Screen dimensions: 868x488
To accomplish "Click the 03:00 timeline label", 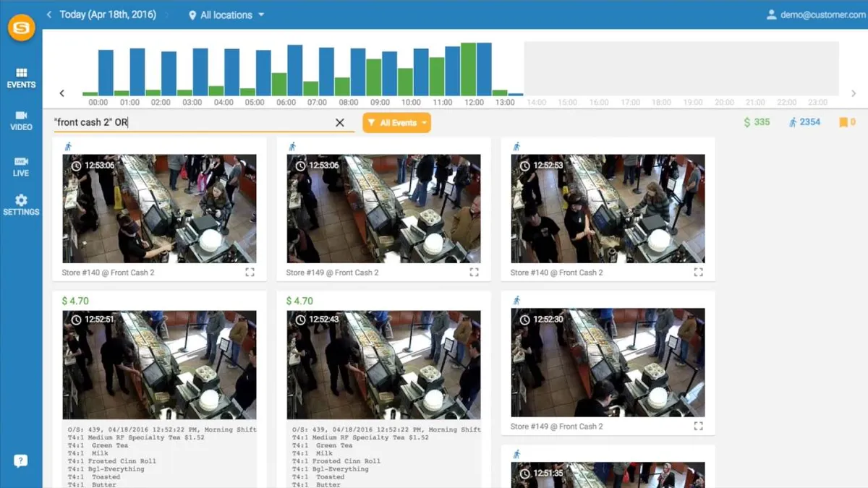I will 192,103.
